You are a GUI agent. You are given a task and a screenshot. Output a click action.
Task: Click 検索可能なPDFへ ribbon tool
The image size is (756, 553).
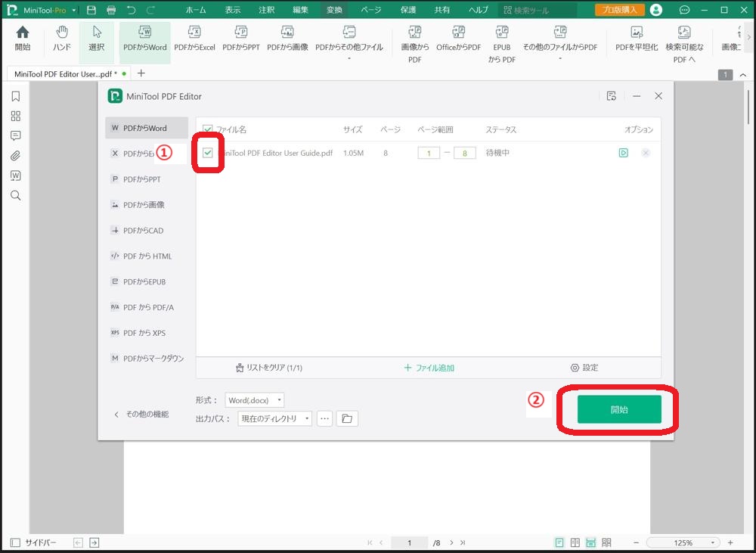point(684,45)
